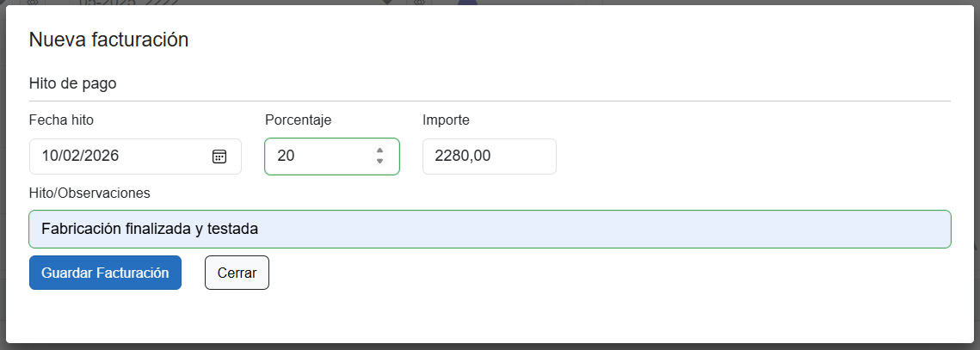The width and height of the screenshot is (980, 350).
Task: Select the day segment "10" in the date
Action: [x=49, y=157]
